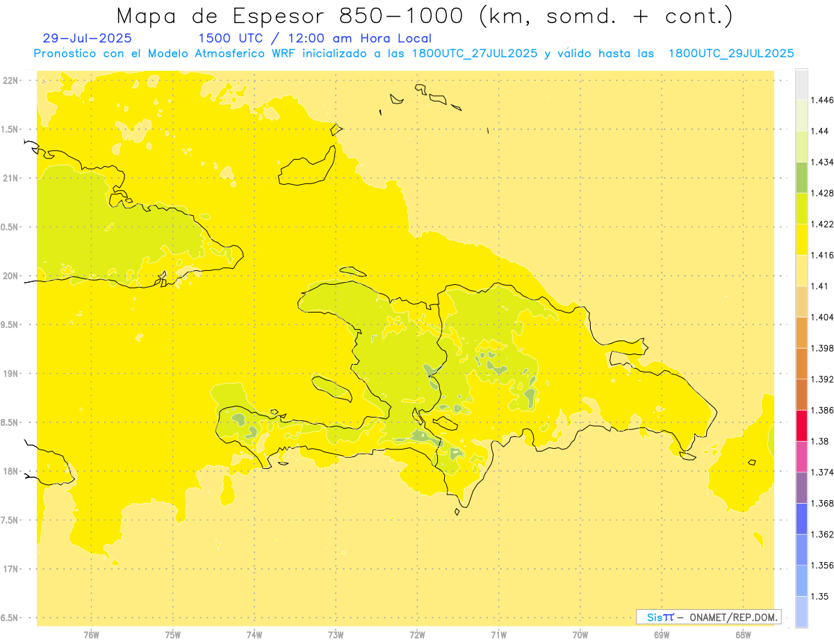This screenshot has height=644, width=834.
Task: Click the 76W longitude label
Action: [91, 635]
